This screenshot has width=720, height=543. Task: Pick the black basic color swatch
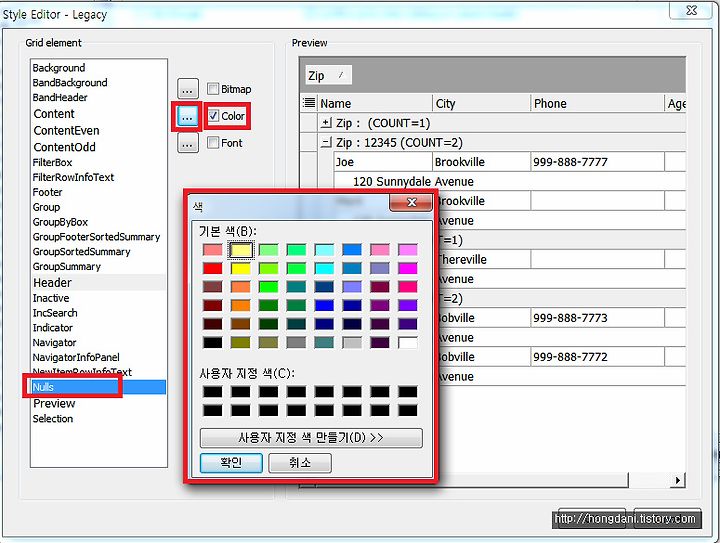(213, 342)
